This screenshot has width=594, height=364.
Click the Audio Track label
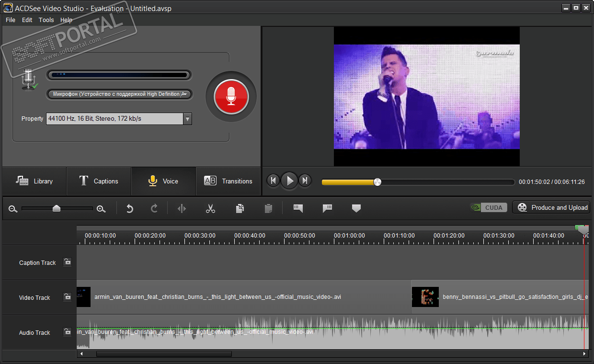click(34, 332)
